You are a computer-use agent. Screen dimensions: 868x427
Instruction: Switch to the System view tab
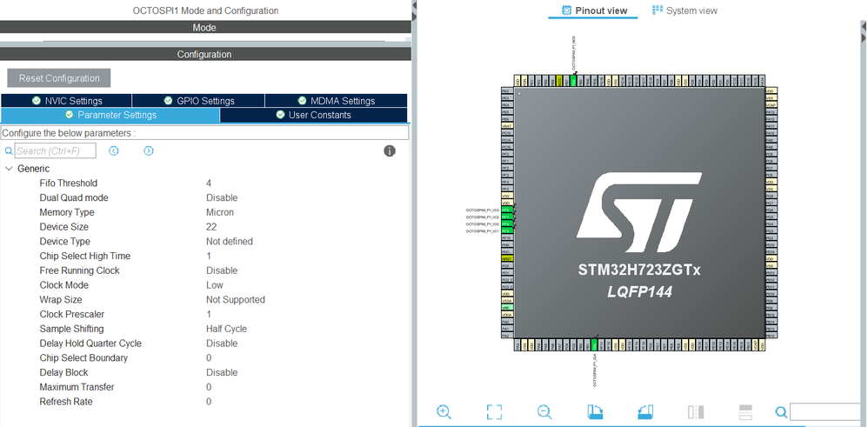684,10
